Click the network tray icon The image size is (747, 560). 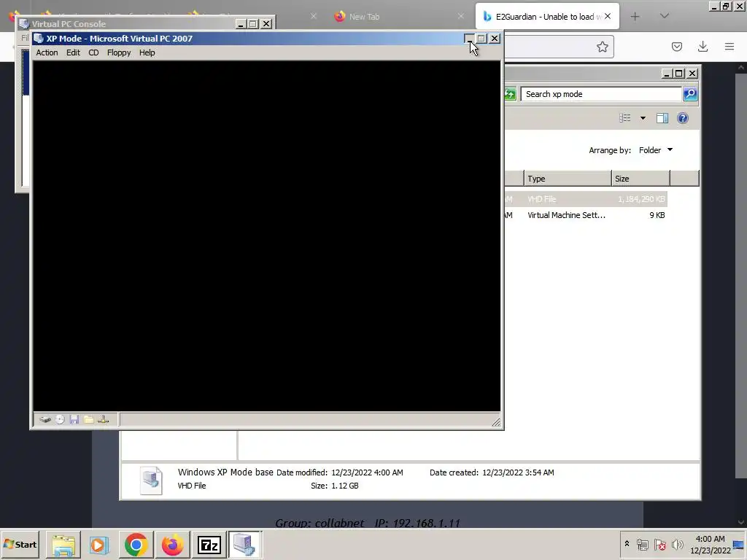[x=642, y=544]
